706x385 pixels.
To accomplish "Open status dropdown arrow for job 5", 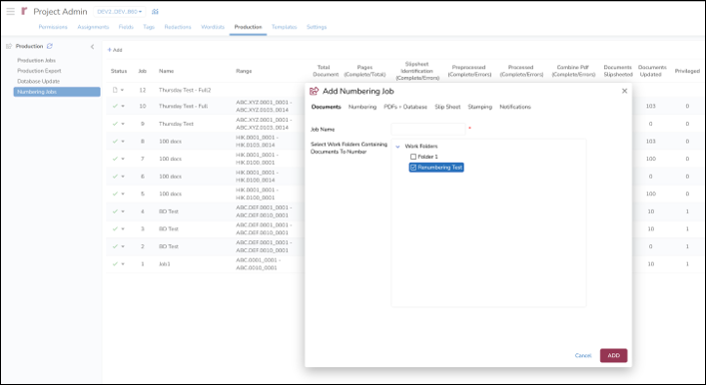I will click(x=122, y=194).
